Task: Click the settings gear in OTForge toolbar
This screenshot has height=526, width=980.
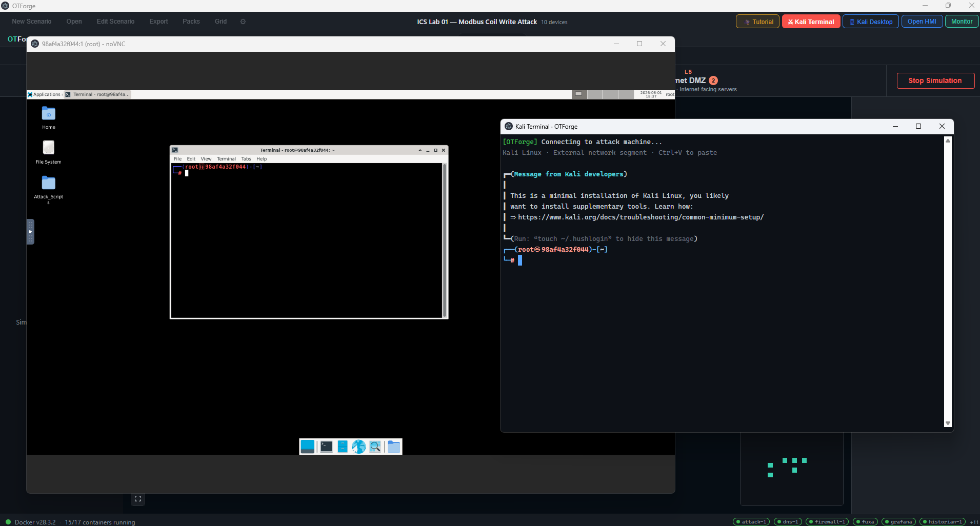Action: (243, 22)
